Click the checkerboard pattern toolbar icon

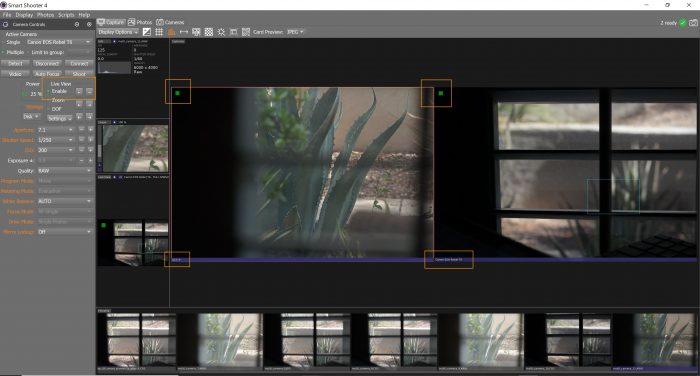(x=208, y=32)
